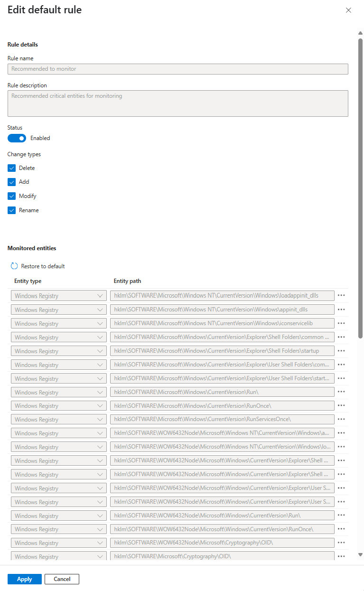Open more options for CurrentVersion\RunServicesOnce\ entry
This screenshot has height=591, width=364.
click(341, 420)
